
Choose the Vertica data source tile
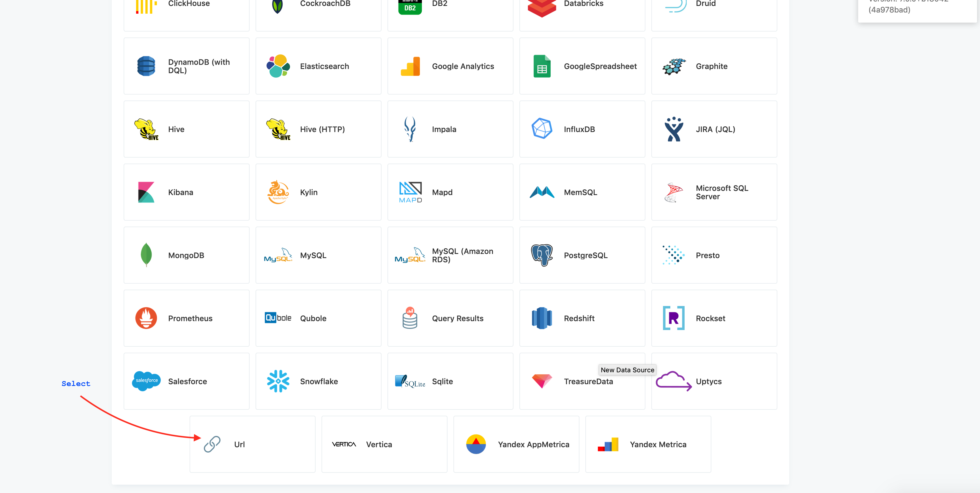coord(384,444)
